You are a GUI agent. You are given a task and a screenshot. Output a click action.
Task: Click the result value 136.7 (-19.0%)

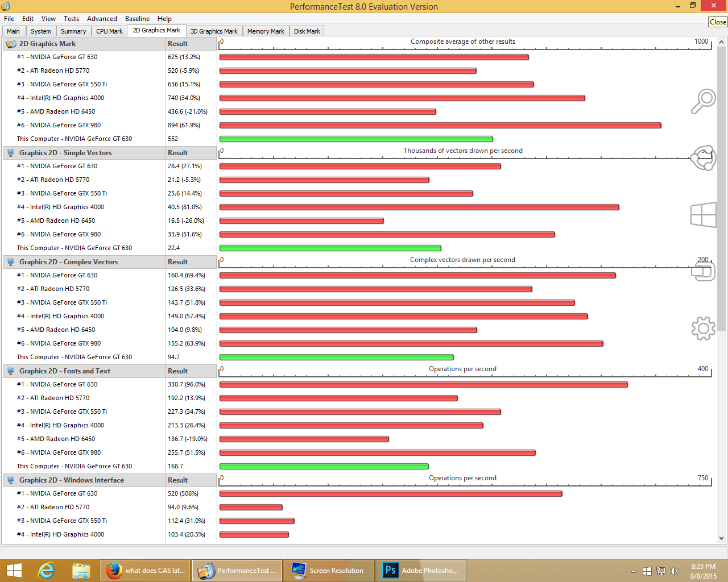pyautogui.click(x=188, y=439)
